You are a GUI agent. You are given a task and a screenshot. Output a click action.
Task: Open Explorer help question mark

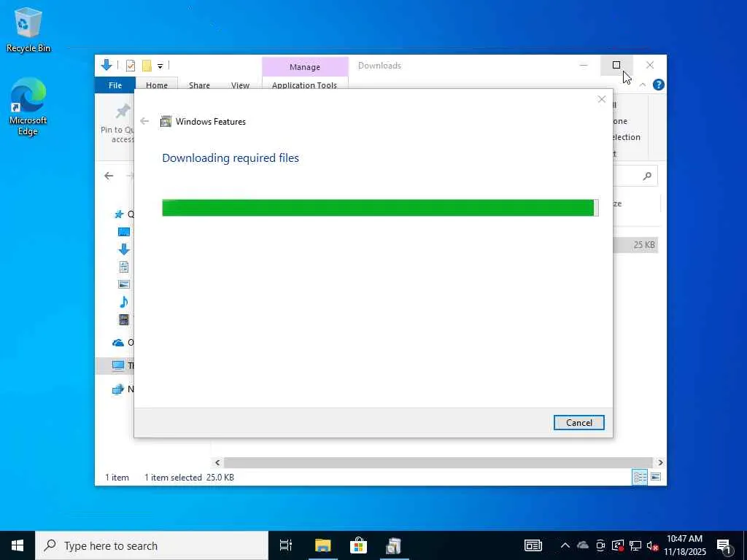tap(659, 85)
